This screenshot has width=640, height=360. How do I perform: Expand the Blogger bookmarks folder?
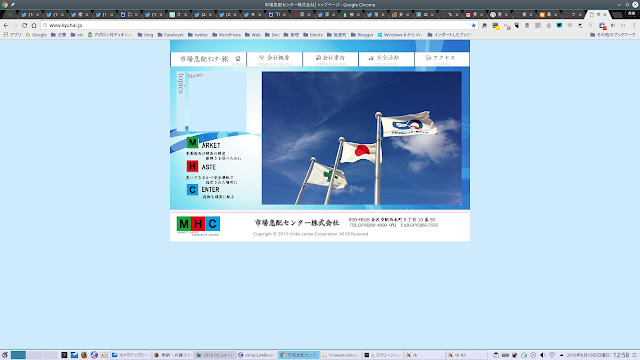point(362,35)
